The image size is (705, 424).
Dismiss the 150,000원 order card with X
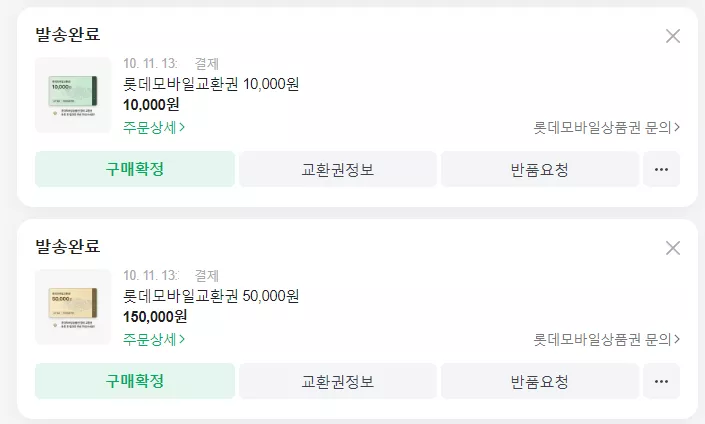(673, 248)
